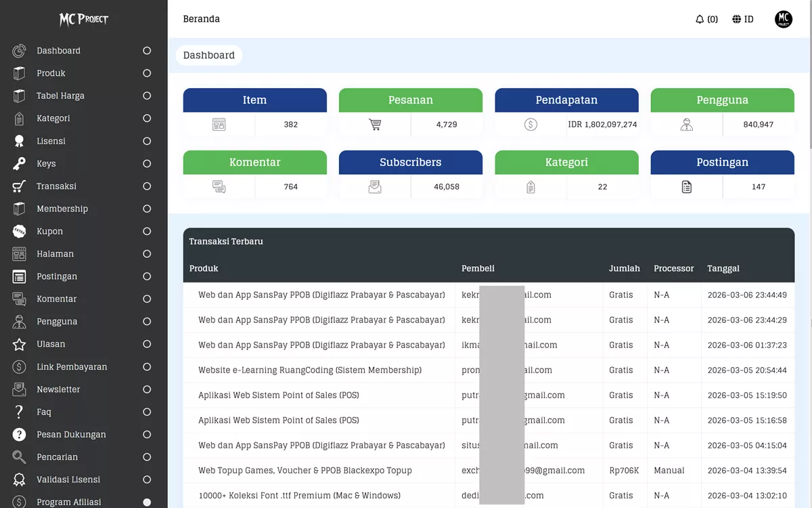
Task: Select the Dashboard sidebar icon
Action: coord(20,50)
